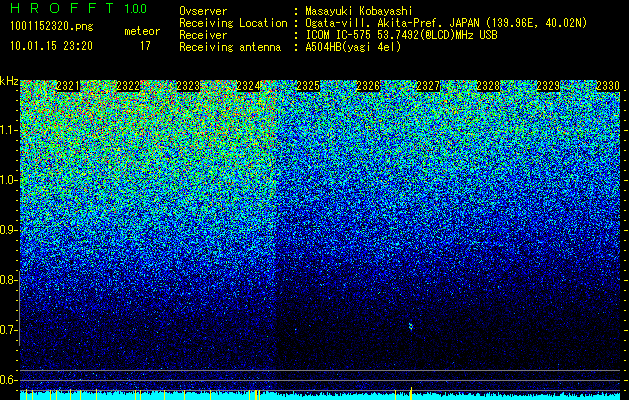The image size is (629, 400).
Task: Click the time marker 2326
Action: (x=368, y=86)
